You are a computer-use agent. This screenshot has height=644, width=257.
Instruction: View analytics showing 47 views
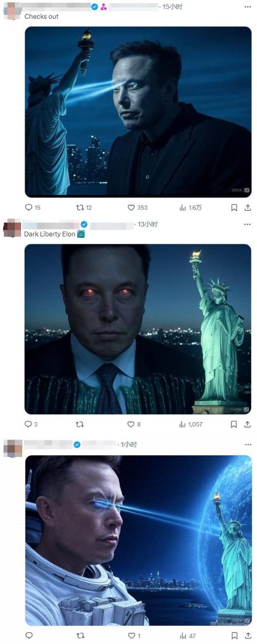click(x=187, y=636)
